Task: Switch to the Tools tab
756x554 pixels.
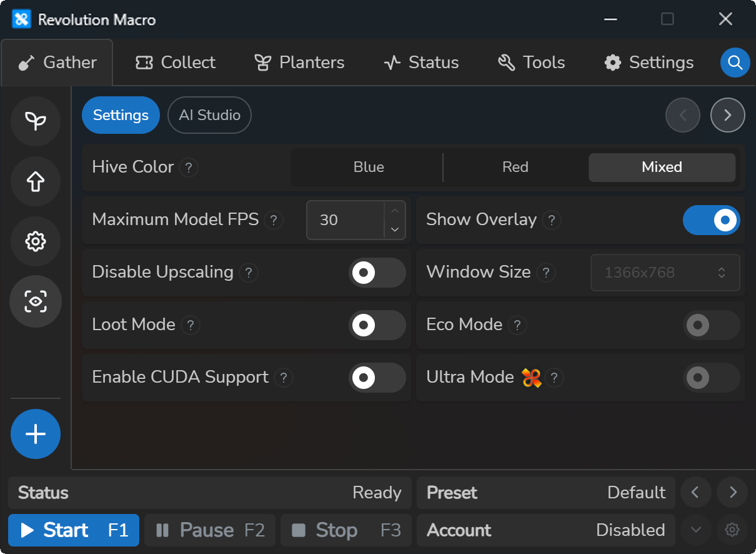Action: [x=532, y=63]
